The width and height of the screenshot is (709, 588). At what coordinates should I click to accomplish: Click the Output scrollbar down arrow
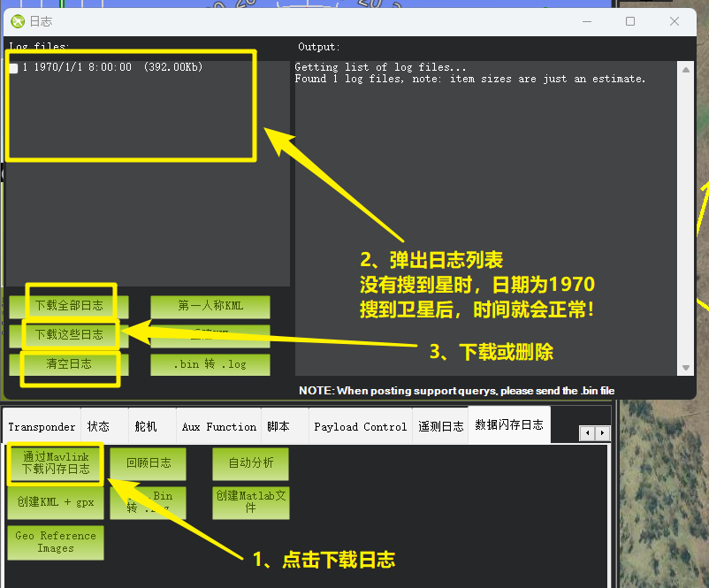(x=686, y=368)
